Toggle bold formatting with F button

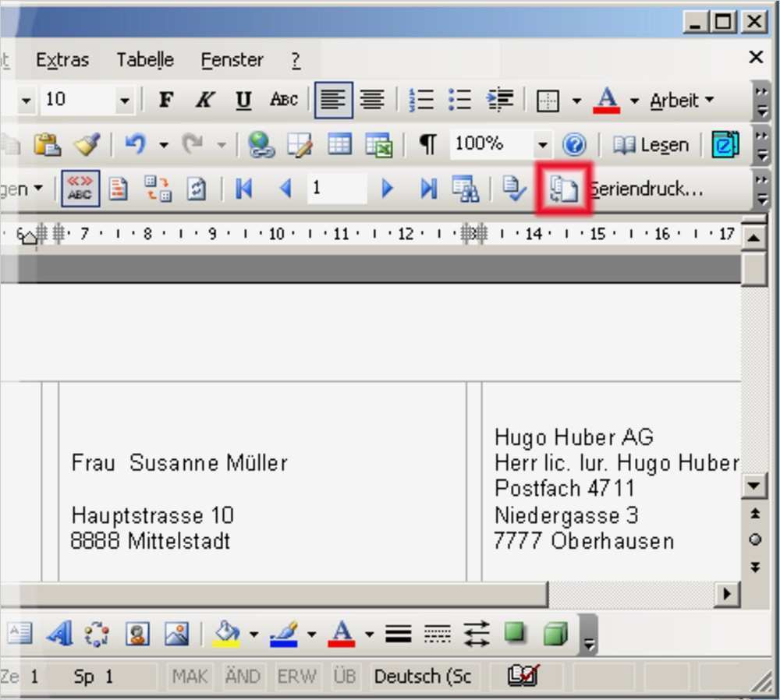pos(165,100)
